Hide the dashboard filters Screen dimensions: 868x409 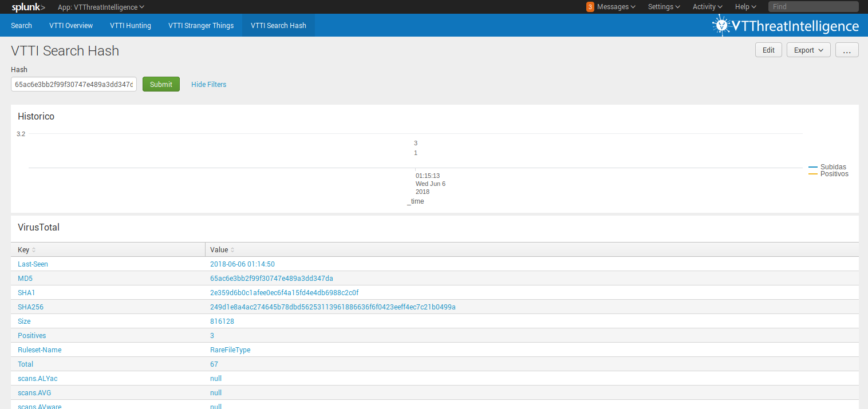208,84
